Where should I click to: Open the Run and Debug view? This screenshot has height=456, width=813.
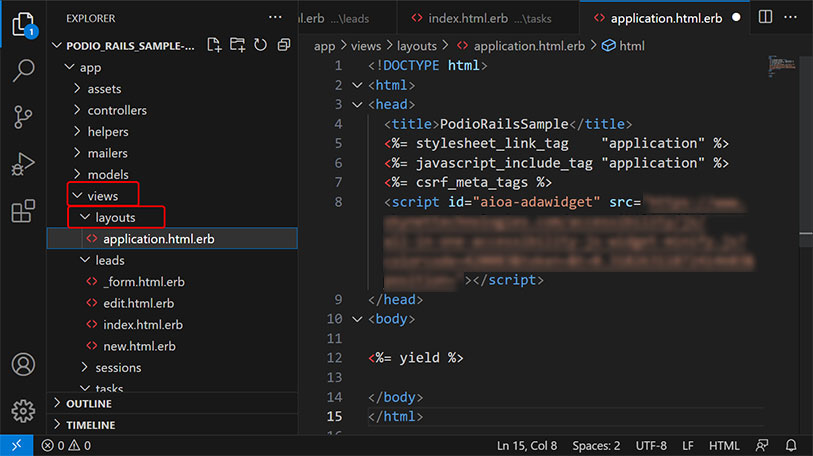(x=23, y=164)
